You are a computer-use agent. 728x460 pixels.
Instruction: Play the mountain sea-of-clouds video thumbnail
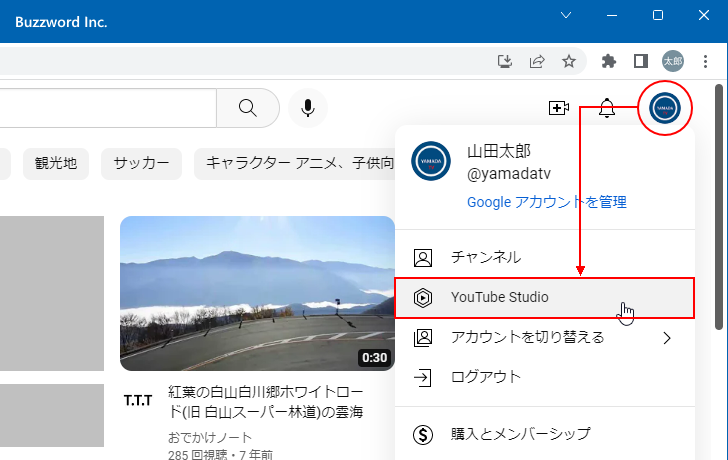257,293
